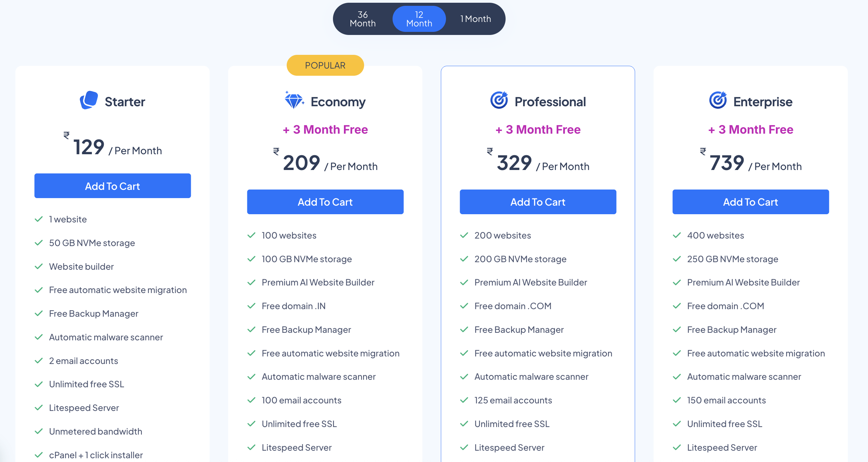
Task: Add the Professional plan to cart
Action: coord(538,202)
